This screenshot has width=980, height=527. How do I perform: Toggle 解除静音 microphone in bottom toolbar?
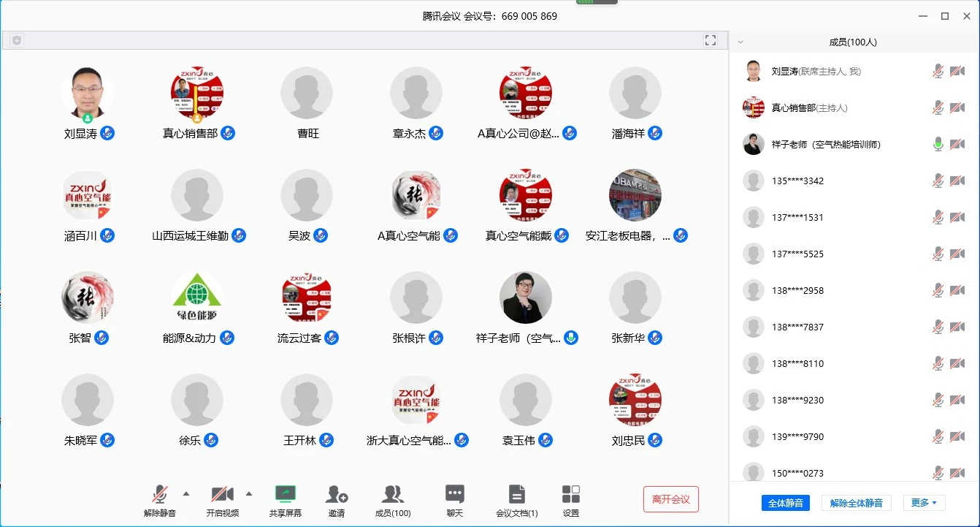tap(160, 495)
